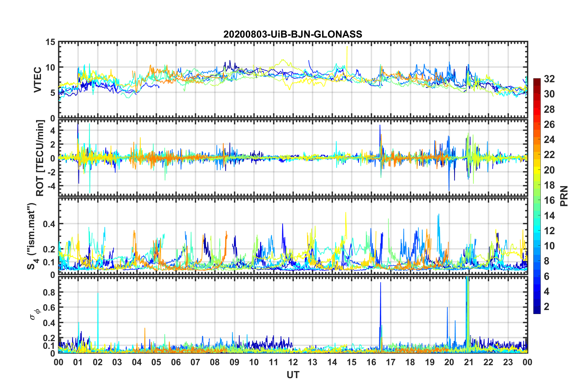Click the VTEC subplot area
This screenshot has width=586, height=392.
[293, 80]
